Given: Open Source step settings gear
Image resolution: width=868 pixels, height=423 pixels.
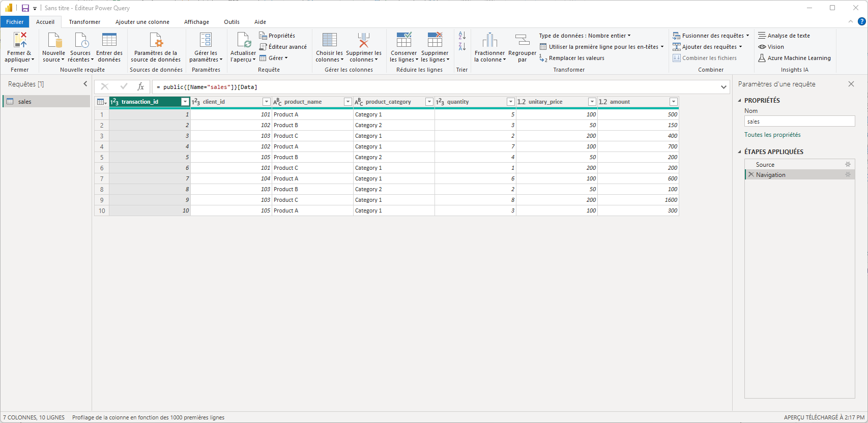Looking at the screenshot, I should [848, 164].
